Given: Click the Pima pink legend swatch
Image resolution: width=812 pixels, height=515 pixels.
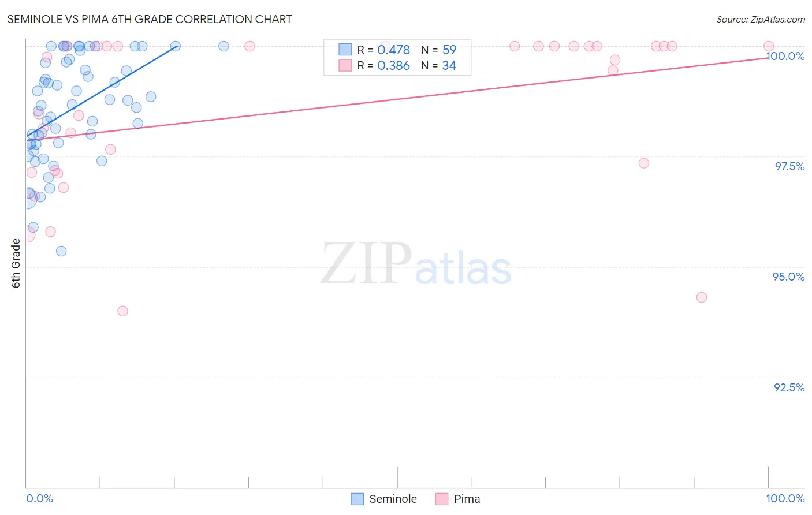Looking at the screenshot, I should 442,499.
